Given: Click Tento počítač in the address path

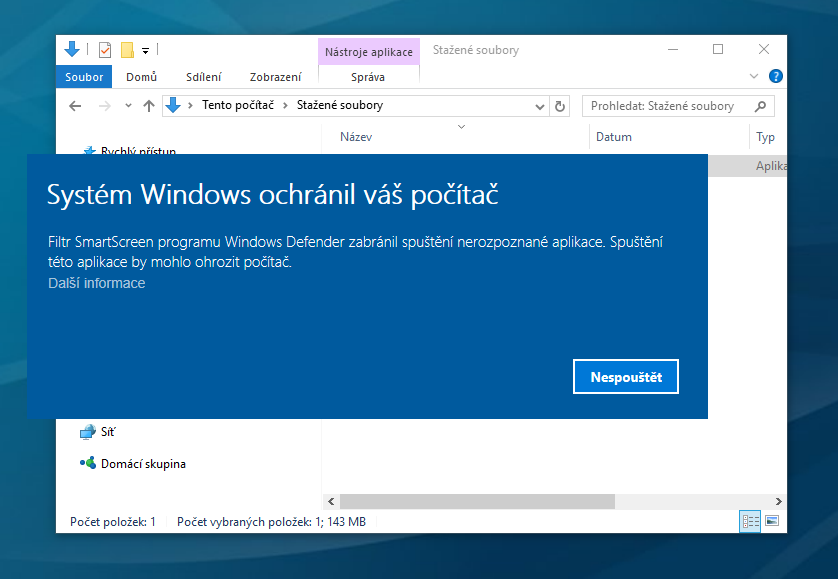Looking at the screenshot, I should pos(238,105).
